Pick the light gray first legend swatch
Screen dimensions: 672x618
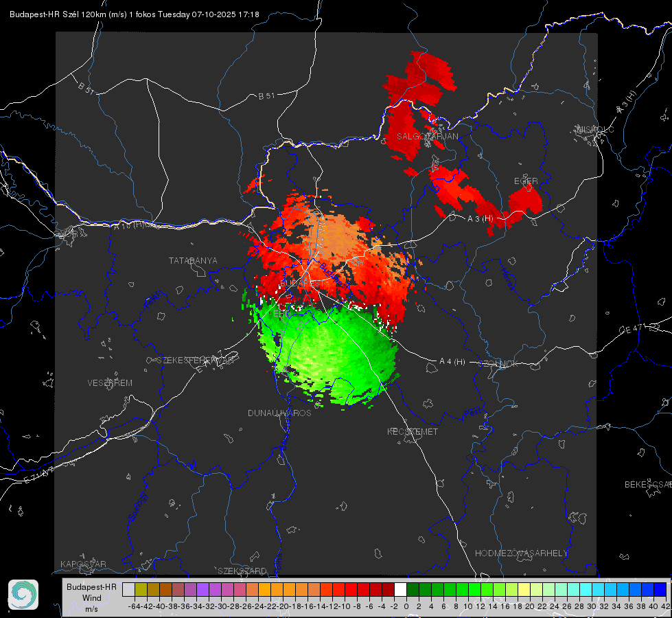click(x=128, y=589)
